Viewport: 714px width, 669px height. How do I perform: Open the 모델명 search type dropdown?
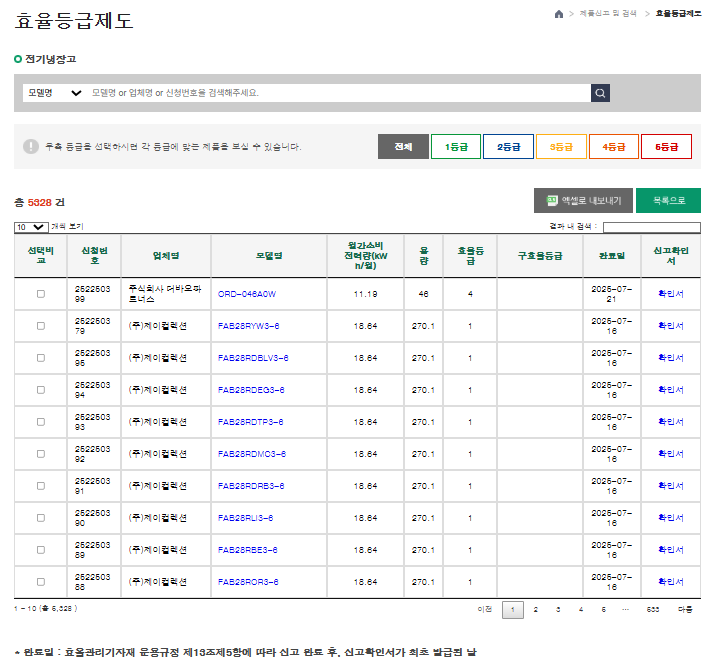click(55, 93)
